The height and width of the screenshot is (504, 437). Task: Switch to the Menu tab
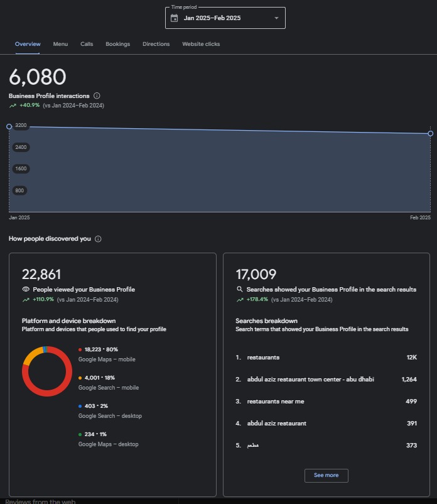(x=60, y=44)
